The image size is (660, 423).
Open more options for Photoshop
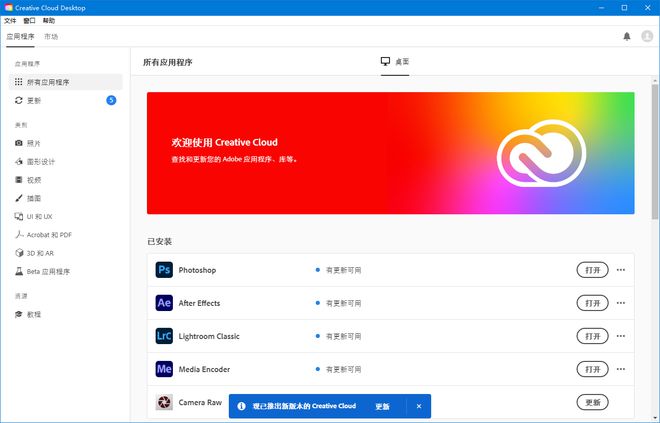pos(621,270)
